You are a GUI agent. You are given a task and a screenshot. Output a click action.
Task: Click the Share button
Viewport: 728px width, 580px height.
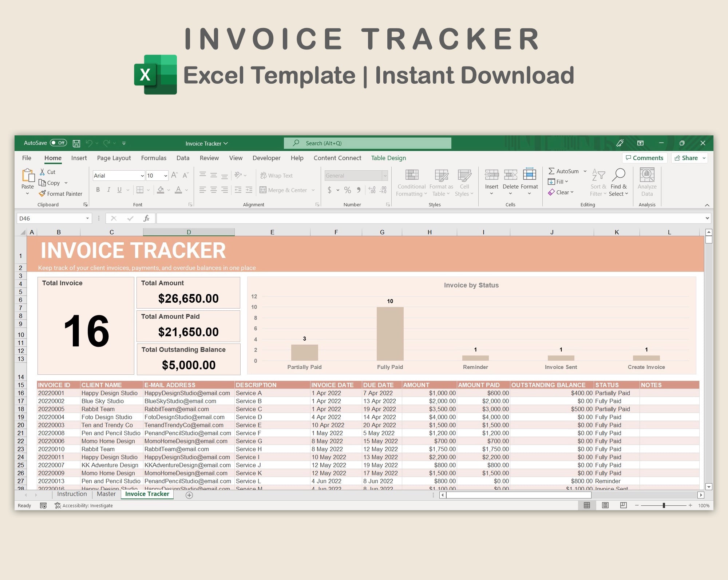pyautogui.click(x=689, y=158)
